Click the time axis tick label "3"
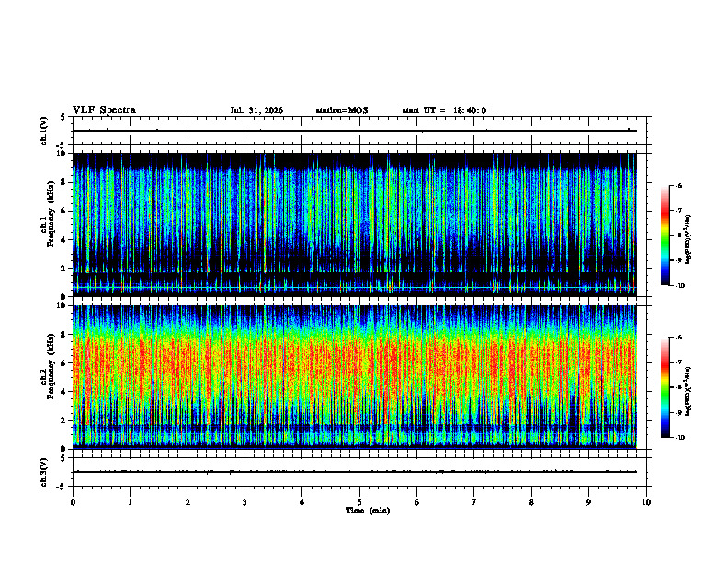The width and height of the screenshot is (728, 563). click(x=245, y=502)
